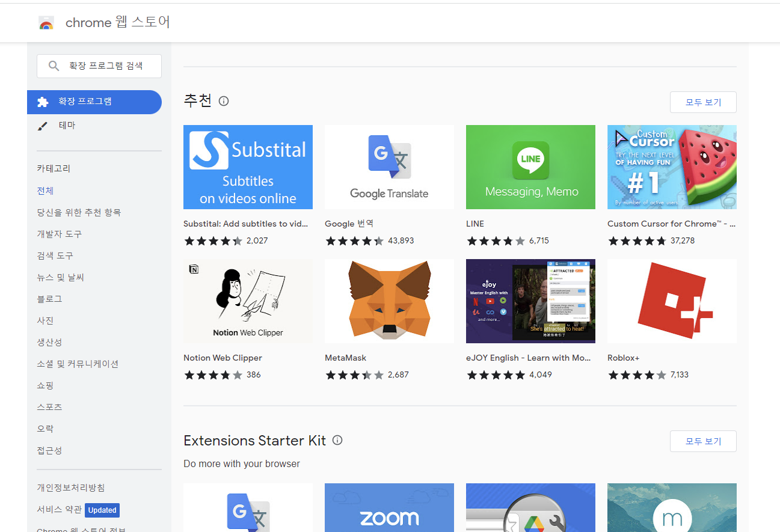Click the eJOY English title text

(x=529, y=358)
